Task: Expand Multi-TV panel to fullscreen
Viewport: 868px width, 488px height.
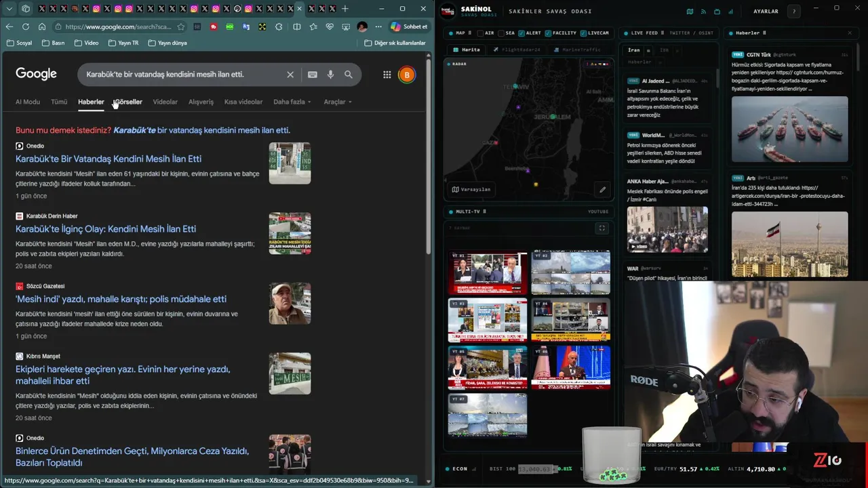Action: coord(601,228)
